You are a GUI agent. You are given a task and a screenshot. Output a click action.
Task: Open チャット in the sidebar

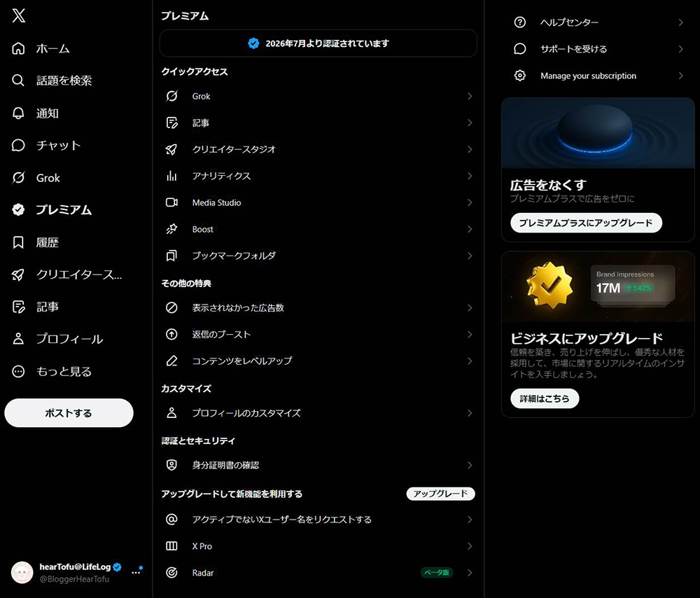[x=59, y=145]
